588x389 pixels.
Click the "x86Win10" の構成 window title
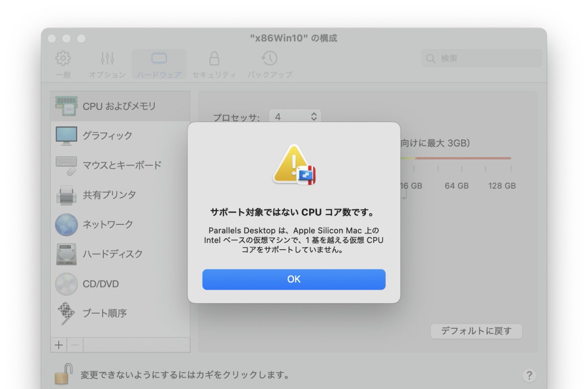pos(294,38)
